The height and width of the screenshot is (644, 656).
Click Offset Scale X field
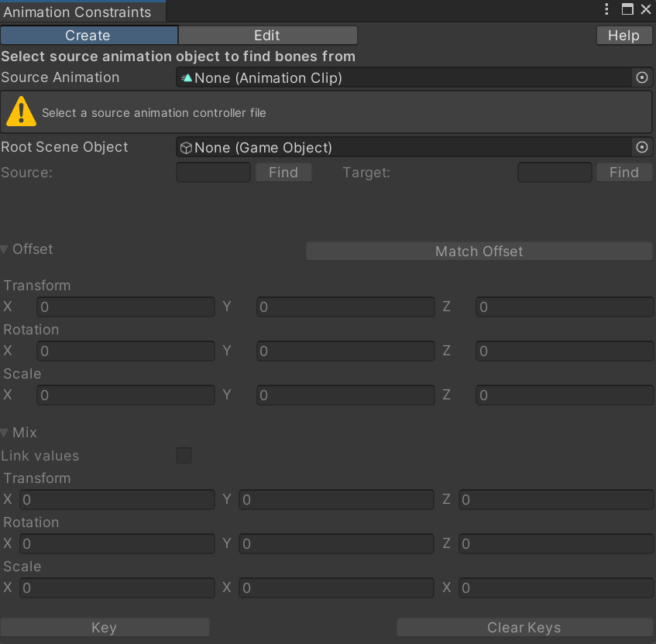[x=126, y=396]
